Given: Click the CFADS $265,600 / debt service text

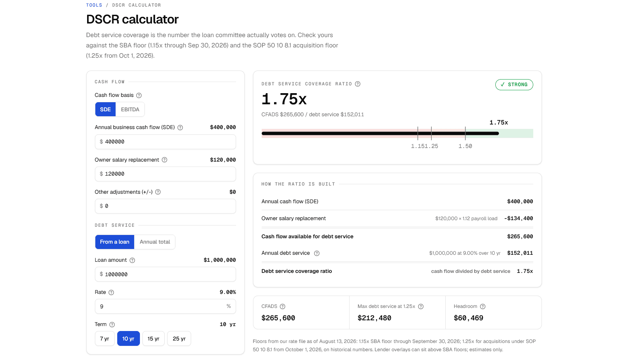Looking at the screenshot, I should point(312,115).
